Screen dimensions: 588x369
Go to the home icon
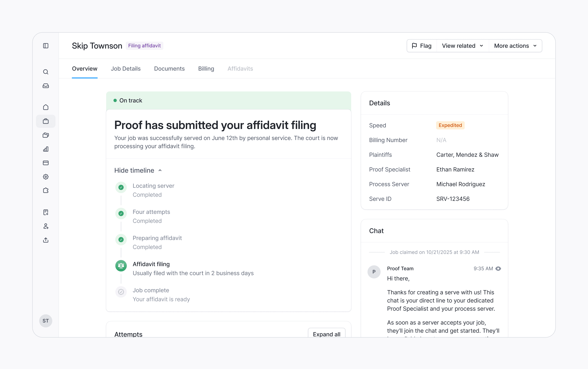(46, 107)
